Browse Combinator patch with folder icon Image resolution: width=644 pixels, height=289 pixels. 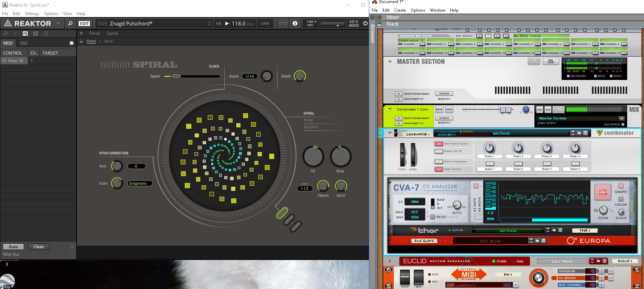pos(579,133)
